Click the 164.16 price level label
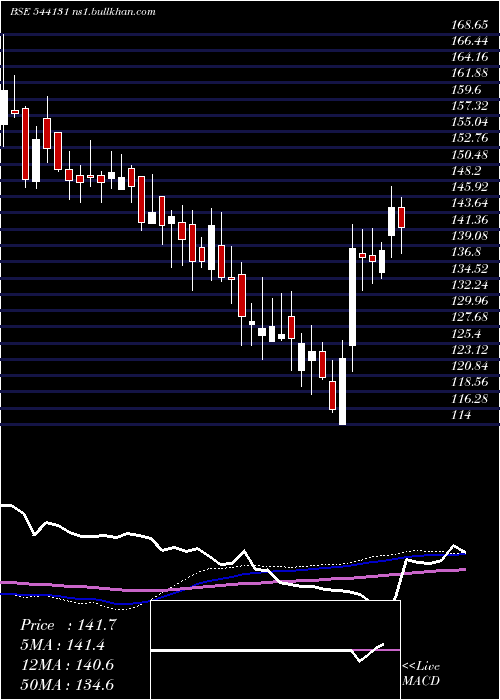This screenshot has height=700, width=500. point(470,57)
